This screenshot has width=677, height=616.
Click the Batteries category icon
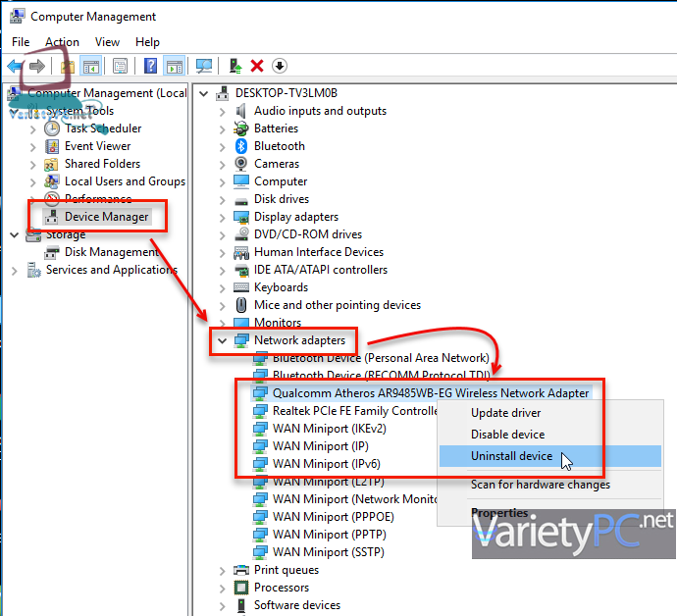point(241,128)
